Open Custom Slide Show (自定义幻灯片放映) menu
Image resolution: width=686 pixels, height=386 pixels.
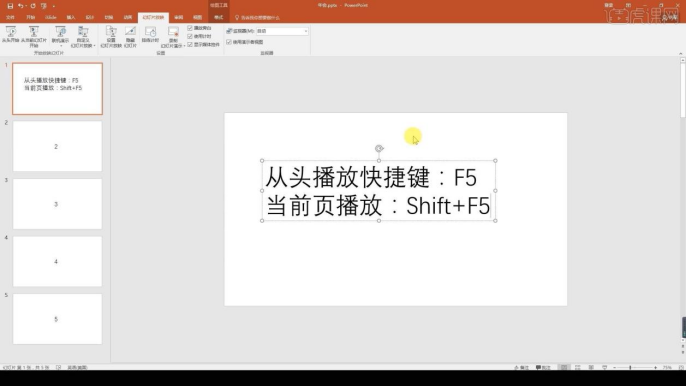[83, 37]
